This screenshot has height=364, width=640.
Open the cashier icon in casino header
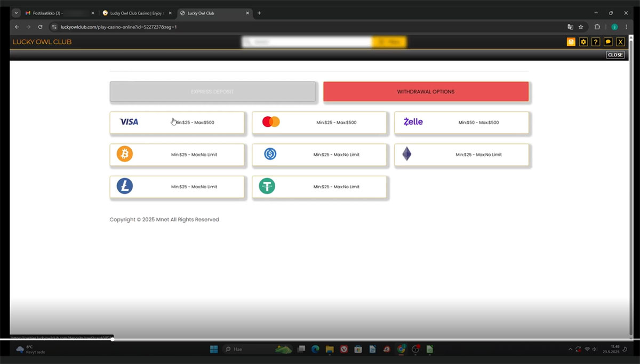(x=571, y=42)
